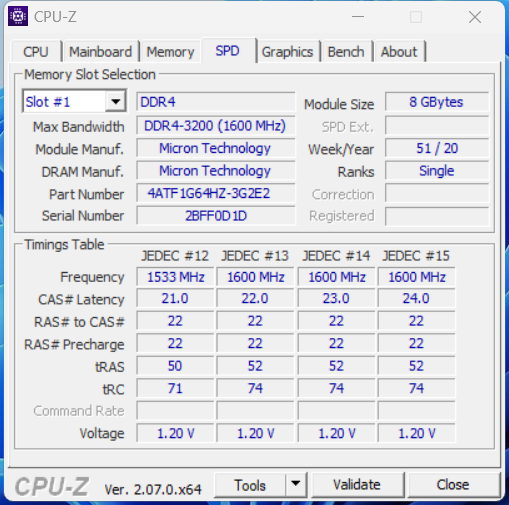Click JEDEC #12 frequency 1533 MHz

(175, 277)
